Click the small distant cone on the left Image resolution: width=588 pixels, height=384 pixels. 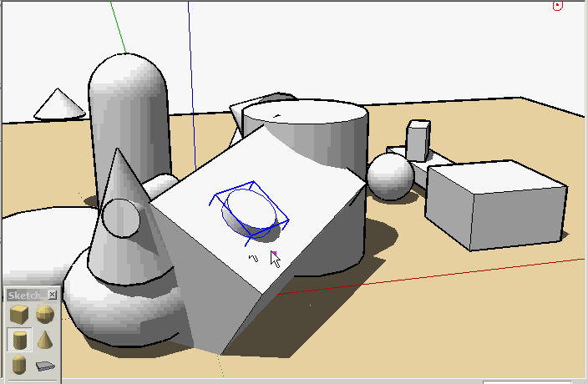59,105
